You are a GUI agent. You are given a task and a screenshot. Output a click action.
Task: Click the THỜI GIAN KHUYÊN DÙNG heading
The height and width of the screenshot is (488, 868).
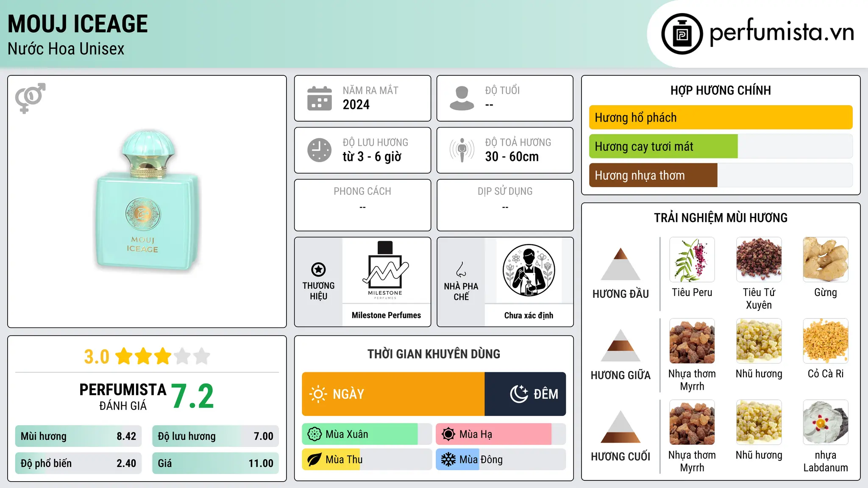click(434, 354)
